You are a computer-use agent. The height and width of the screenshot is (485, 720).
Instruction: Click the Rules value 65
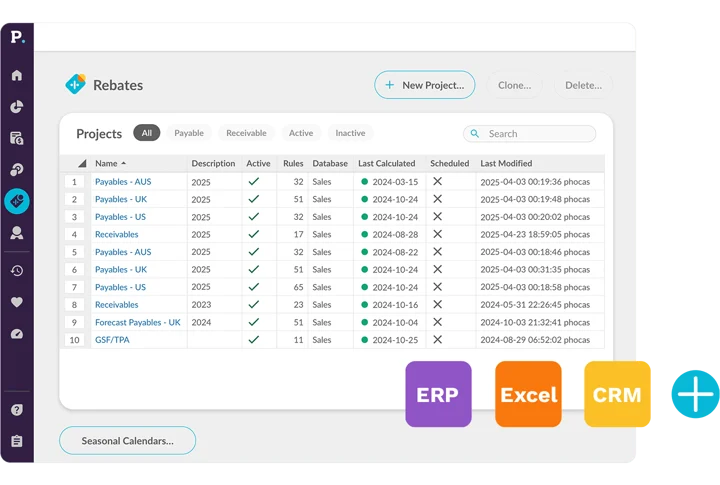298,287
